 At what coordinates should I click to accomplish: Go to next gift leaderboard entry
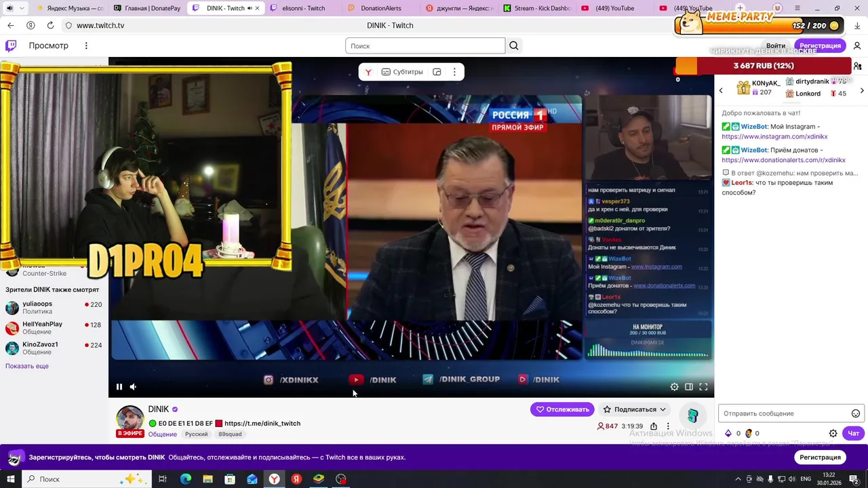[x=862, y=90]
